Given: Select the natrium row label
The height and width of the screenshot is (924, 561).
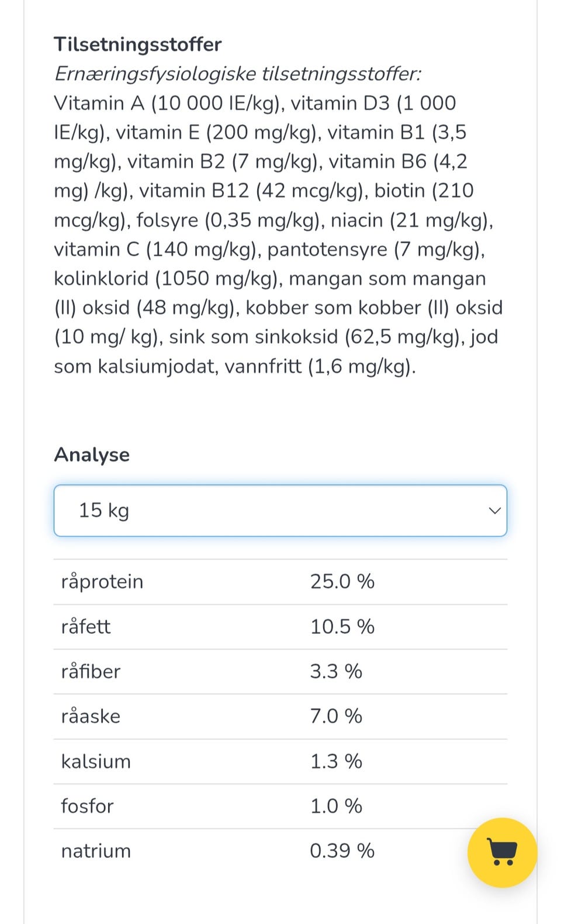Looking at the screenshot, I should [96, 851].
